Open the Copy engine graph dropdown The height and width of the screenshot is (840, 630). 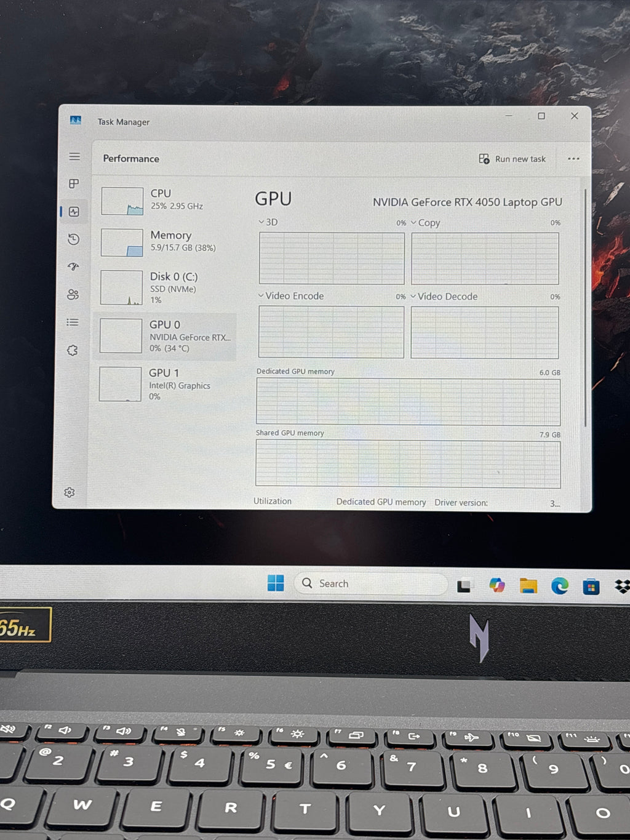425,223
